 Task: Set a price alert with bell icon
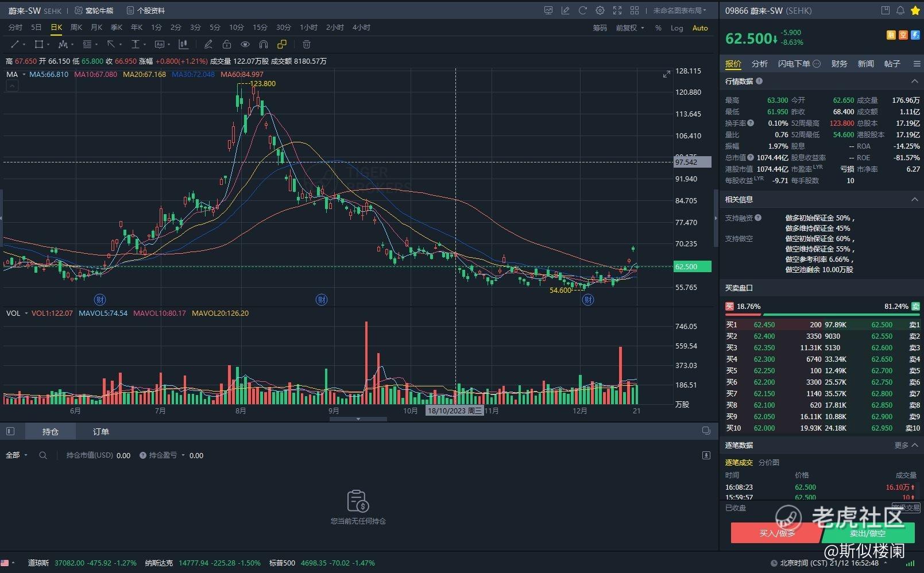click(x=900, y=10)
